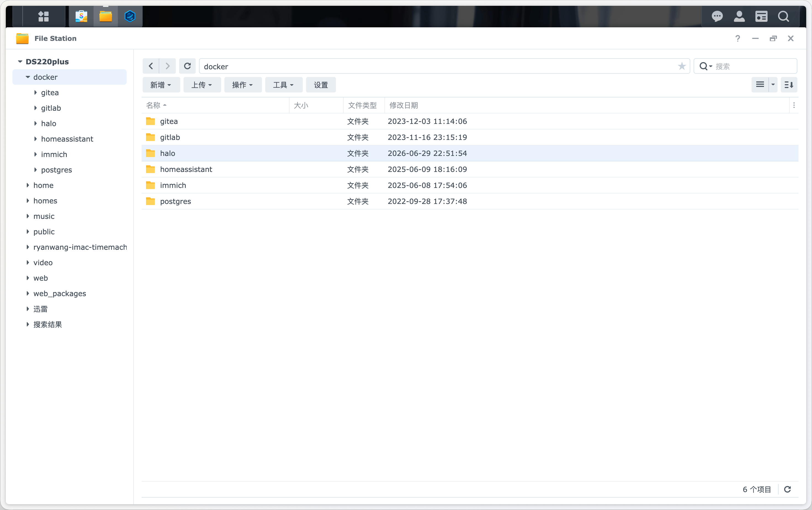
Task: Expand the homeassistant tree node
Action: [35, 139]
